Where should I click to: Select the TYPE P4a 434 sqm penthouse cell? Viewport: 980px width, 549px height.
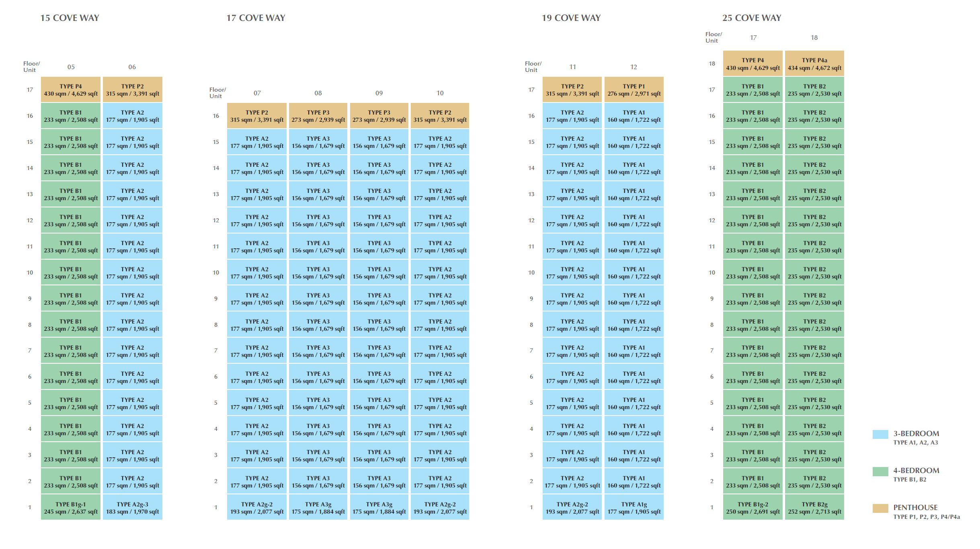point(814,64)
